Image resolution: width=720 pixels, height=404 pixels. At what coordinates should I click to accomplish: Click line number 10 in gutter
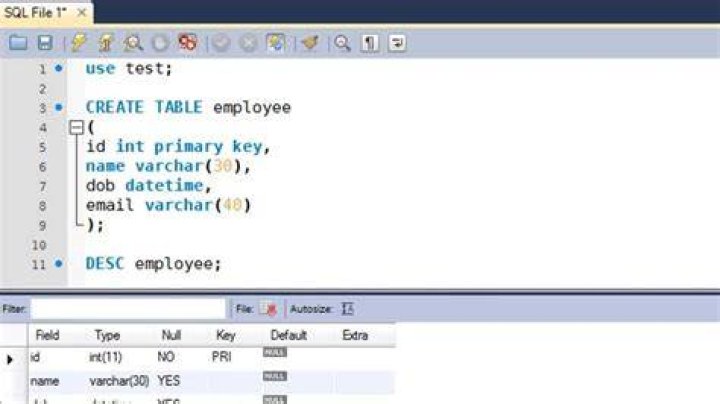coord(39,245)
